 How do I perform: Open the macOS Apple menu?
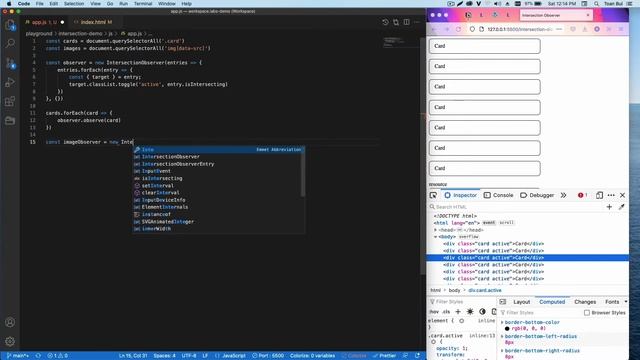pos(9,4)
